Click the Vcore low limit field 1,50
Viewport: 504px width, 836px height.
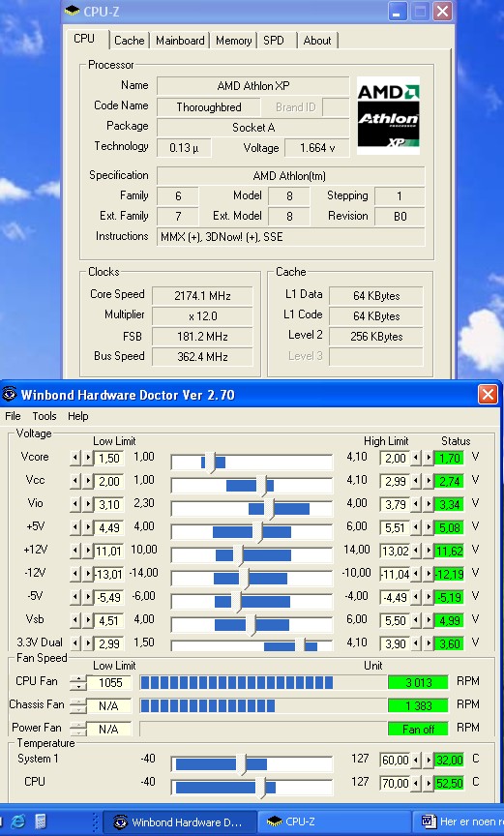click(108, 458)
